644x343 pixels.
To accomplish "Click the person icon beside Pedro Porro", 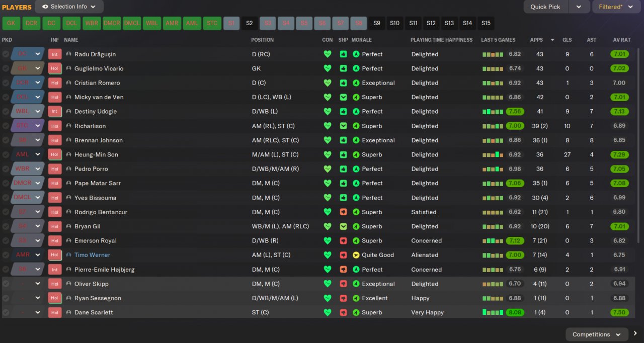I will click(x=68, y=169).
